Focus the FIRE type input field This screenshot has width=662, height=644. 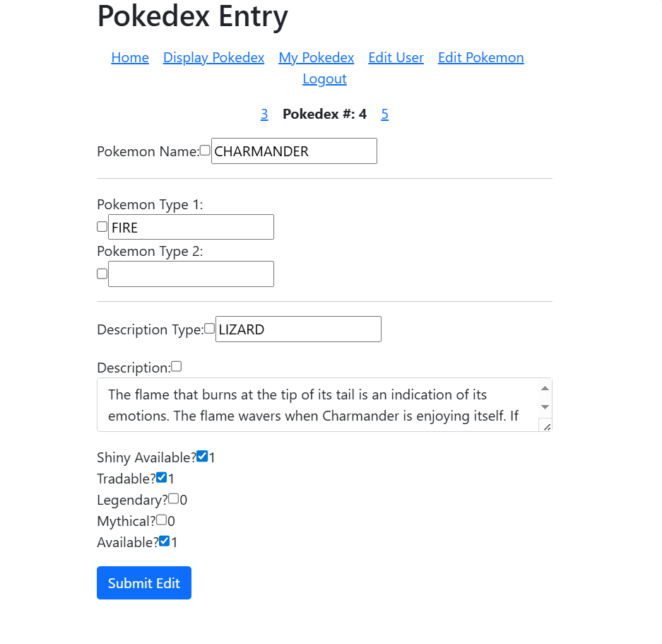(x=191, y=228)
